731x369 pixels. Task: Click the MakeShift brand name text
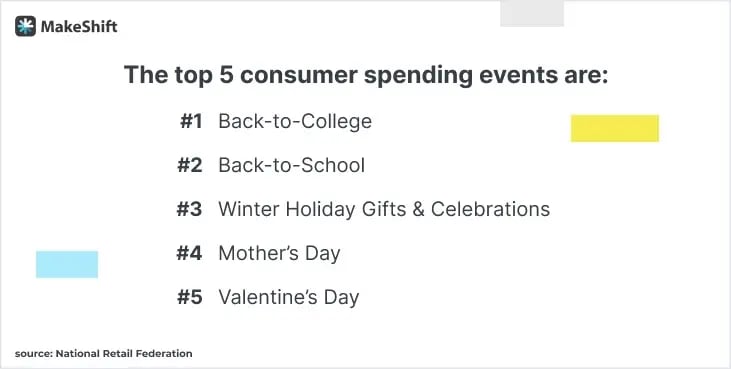[x=79, y=27]
